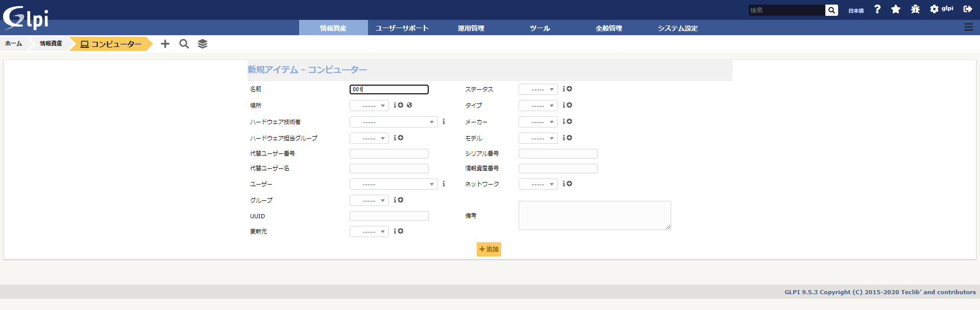Click the globe icon beside 場所 field
This screenshot has height=310, width=980.
click(409, 105)
